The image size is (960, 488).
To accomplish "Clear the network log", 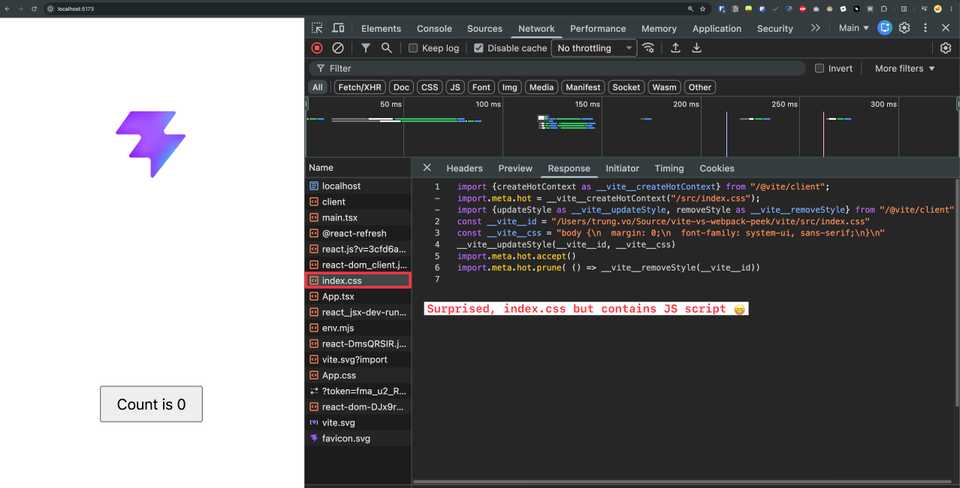I will pos(338,48).
